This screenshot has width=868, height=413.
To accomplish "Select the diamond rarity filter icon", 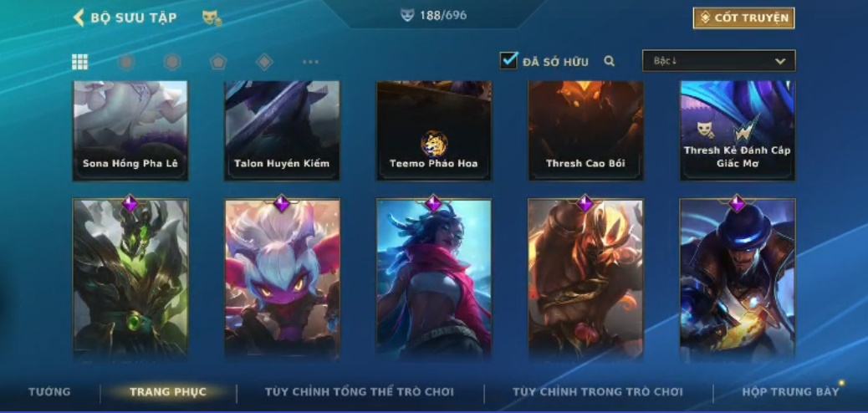I will [x=264, y=62].
